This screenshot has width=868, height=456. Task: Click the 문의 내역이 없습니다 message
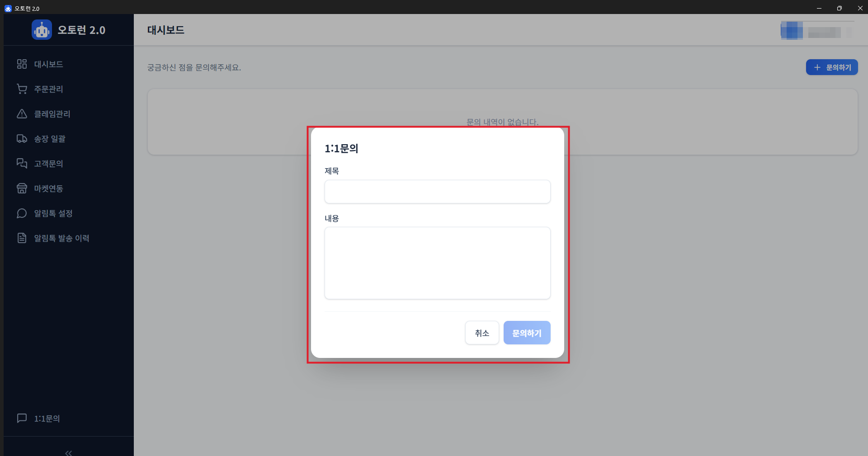502,122
